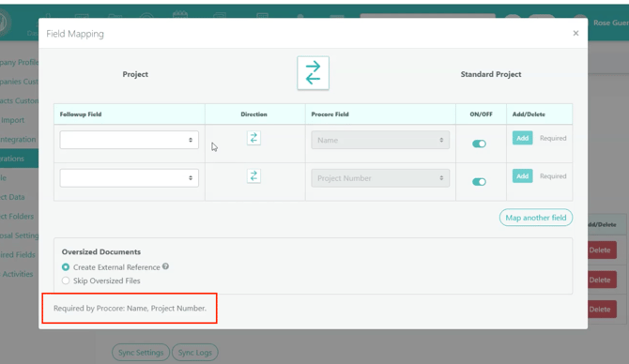Screen dimensions: 629x364
Task: Switch off the Project Number toggle
Action: pos(479,182)
